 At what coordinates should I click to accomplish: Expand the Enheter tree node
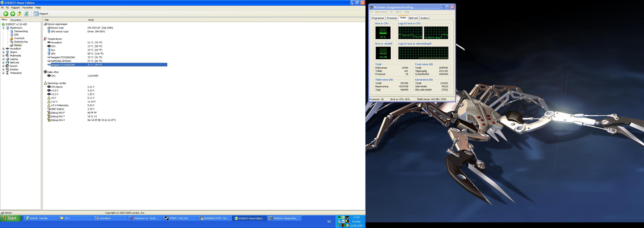(3, 70)
